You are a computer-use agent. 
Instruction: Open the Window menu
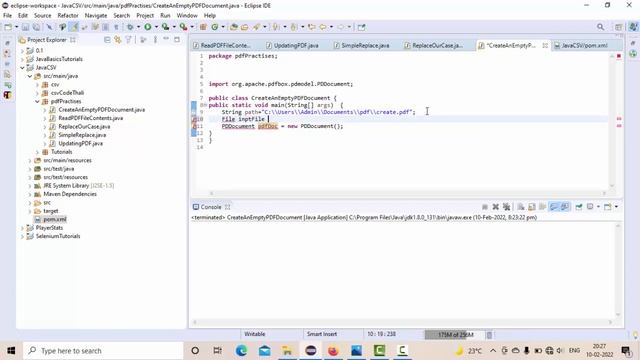pos(187,16)
